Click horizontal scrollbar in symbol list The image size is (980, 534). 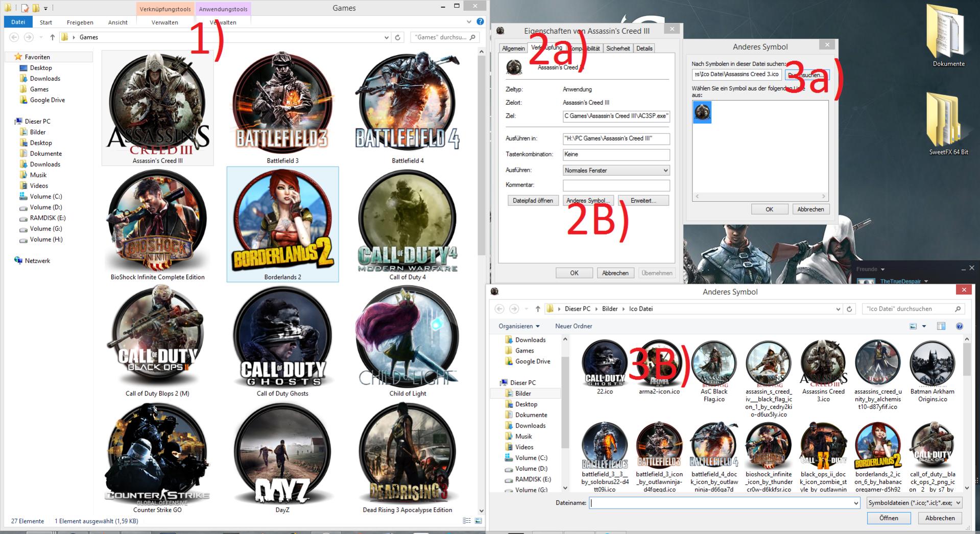tap(760, 196)
